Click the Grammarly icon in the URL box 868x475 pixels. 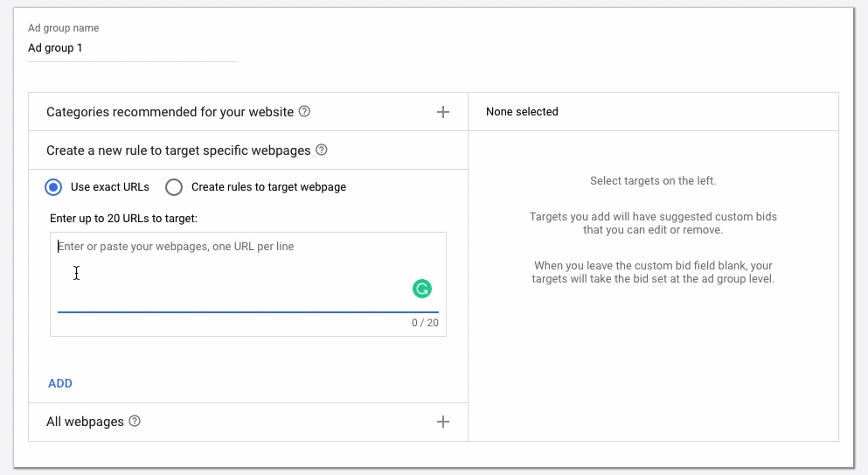(x=422, y=289)
